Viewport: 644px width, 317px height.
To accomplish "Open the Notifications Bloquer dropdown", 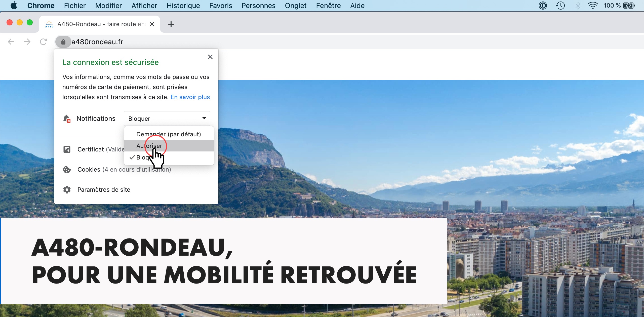I will (167, 118).
